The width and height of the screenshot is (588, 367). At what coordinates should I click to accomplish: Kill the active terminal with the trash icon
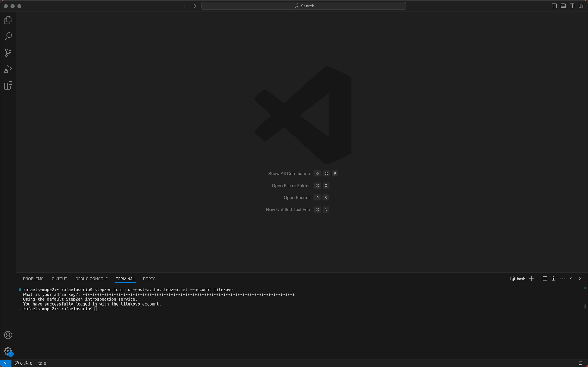pyautogui.click(x=553, y=279)
